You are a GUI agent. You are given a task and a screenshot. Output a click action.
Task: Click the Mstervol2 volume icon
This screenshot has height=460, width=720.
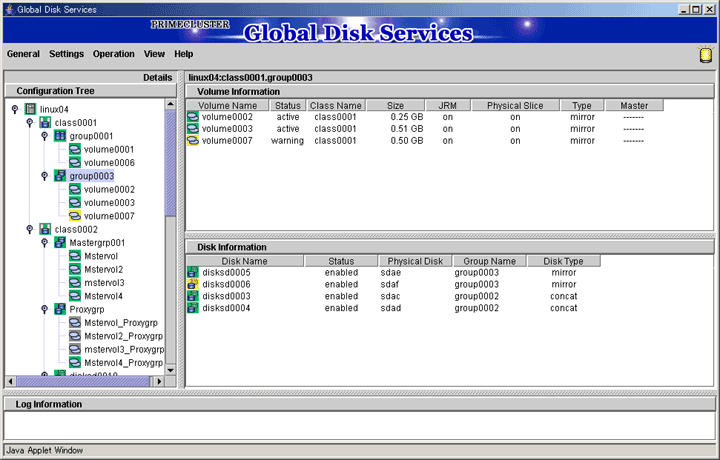coord(75,269)
